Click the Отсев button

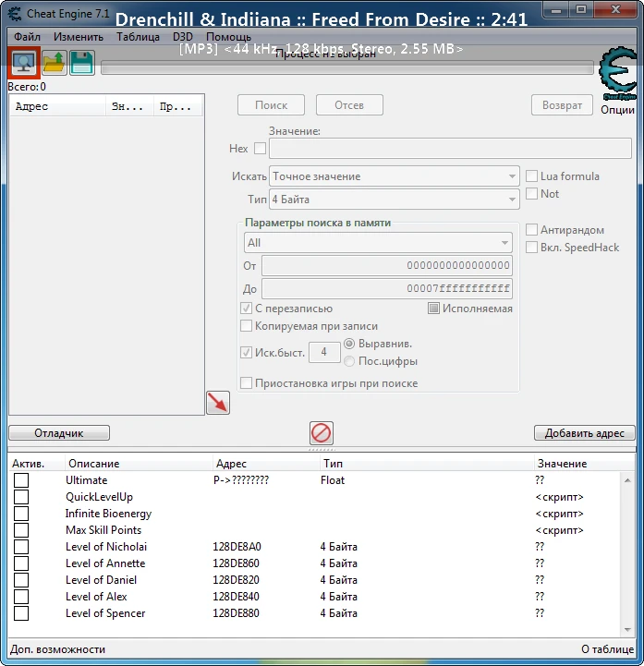click(349, 105)
